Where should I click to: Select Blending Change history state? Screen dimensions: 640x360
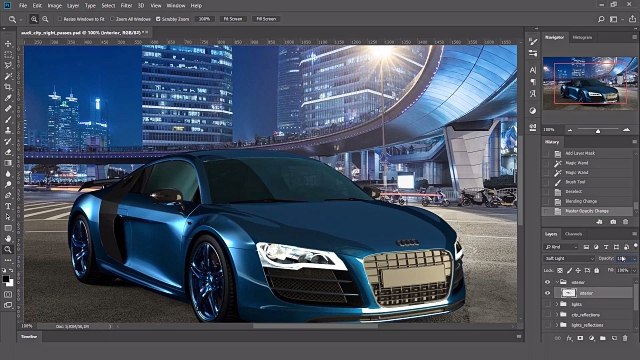pyautogui.click(x=587, y=202)
